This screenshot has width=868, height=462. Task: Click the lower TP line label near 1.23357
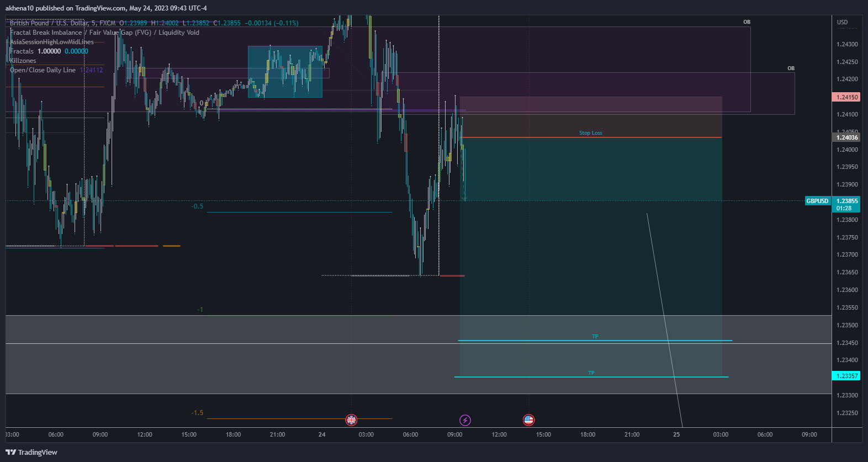point(591,373)
